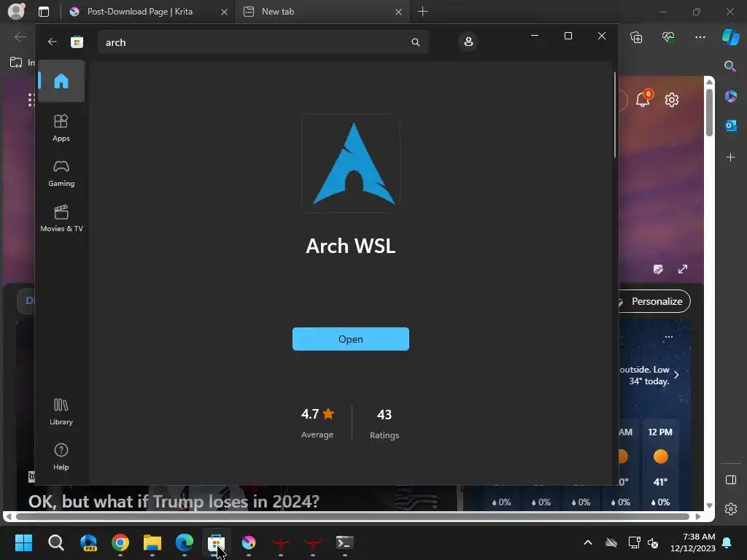Open Google Chrome from taskbar
Image resolution: width=747 pixels, height=560 pixels.
(x=120, y=542)
